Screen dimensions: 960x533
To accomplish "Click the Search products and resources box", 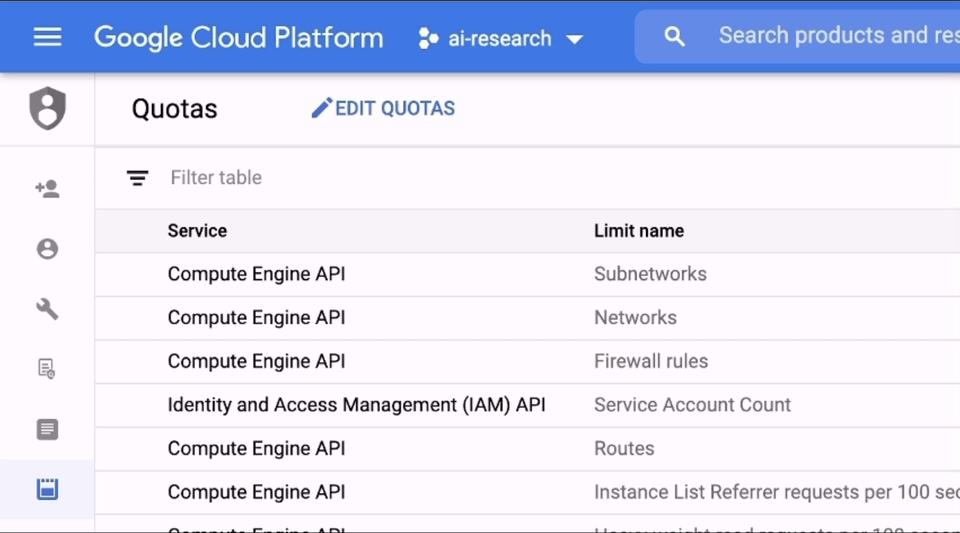I will pyautogui.click(x=835, y=36).
